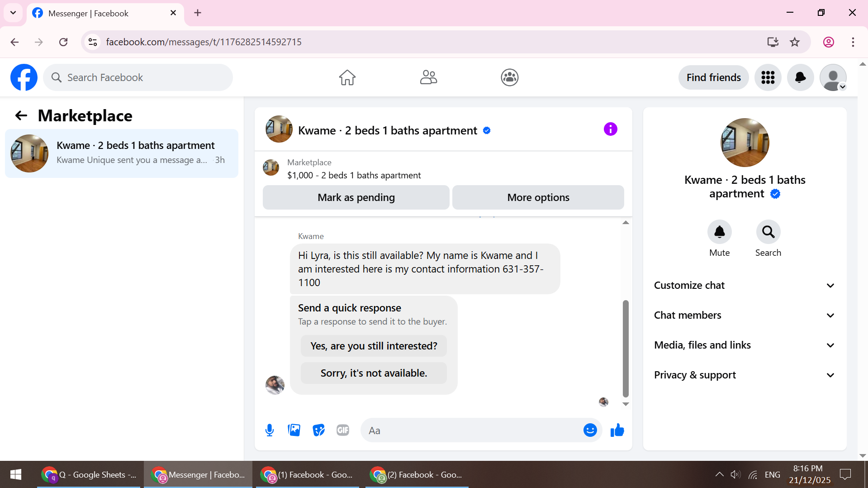
Task: Record a voice clip with microphone
Action: click(270, 430)
